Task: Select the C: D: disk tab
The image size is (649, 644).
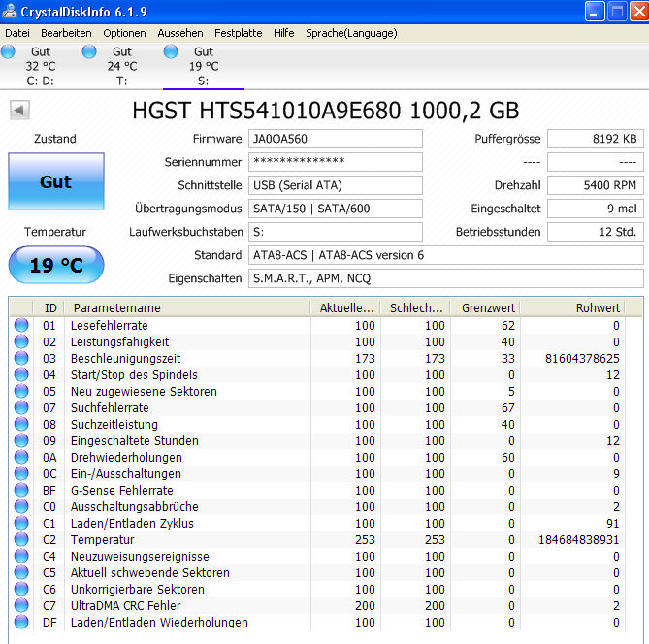Action: pyautogui.click(x=41, y=66)
